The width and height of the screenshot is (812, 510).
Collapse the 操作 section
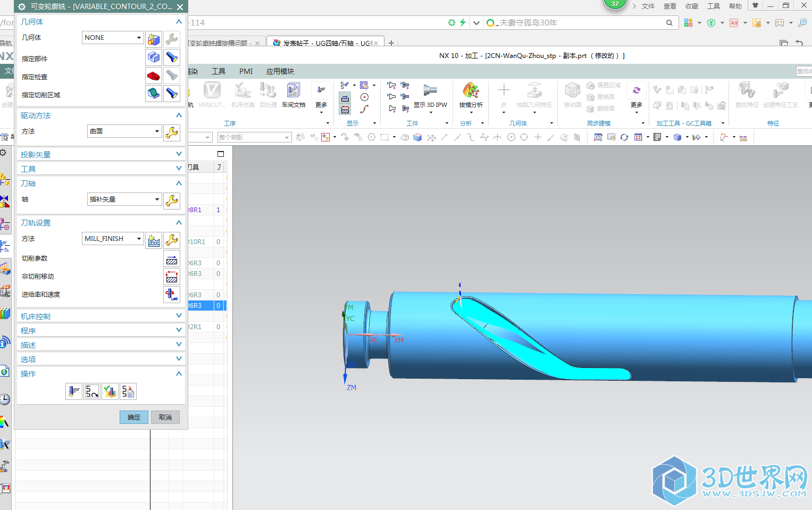[101, 374]
